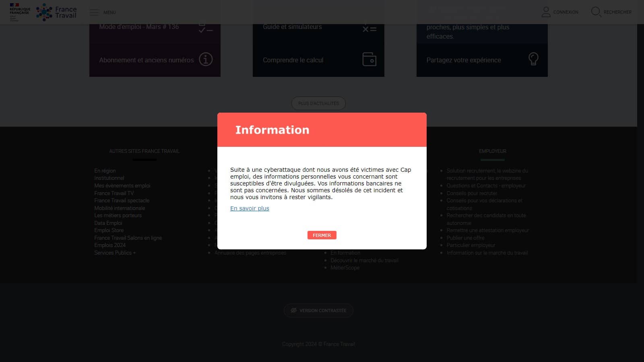
Task: Open Mode d'emploi - Mars #136 tile
Action: pos(155,33)
